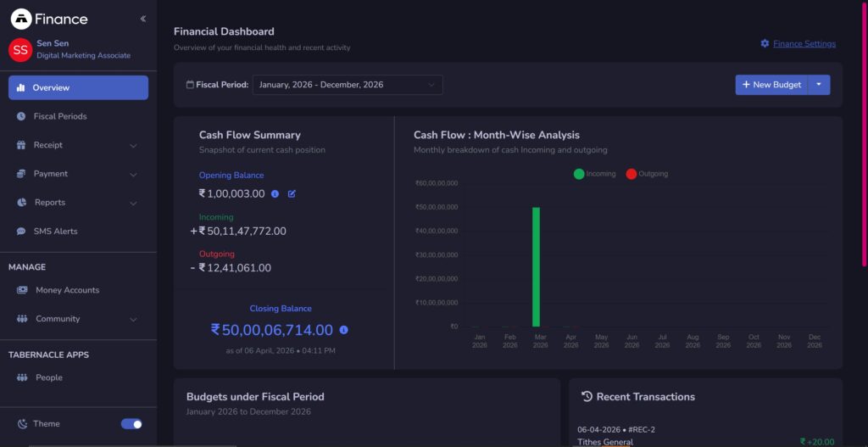Click the SS user avatar
Viewport: 868px width, 447px height.
pos(20,49)
